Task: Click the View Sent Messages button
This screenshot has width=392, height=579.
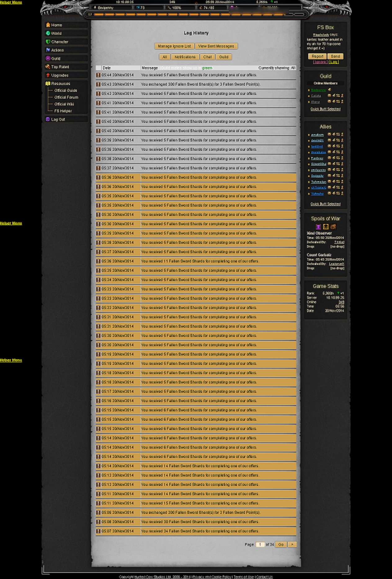Action: tap(216, 46)
